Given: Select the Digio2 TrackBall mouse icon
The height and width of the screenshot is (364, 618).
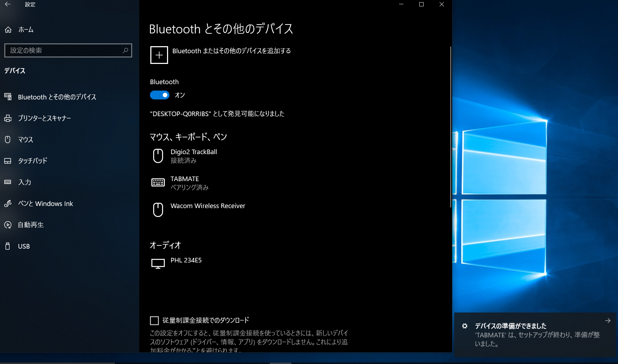Looking at the screenshot, I should coord(158,156).
